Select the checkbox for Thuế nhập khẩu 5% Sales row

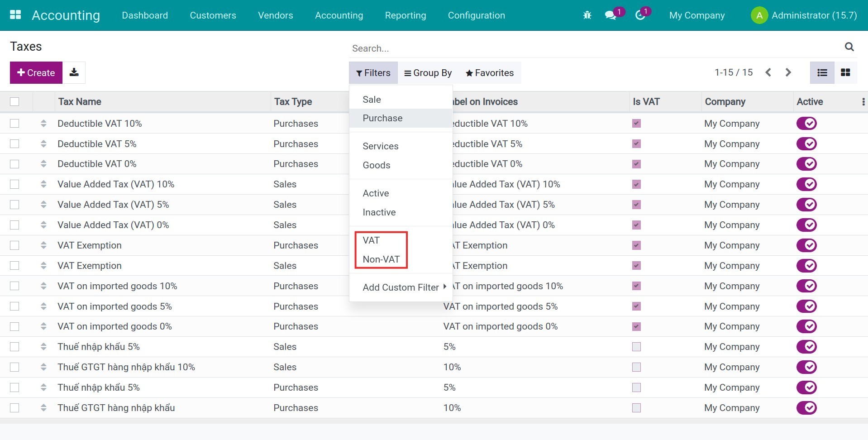coord(14,347)
